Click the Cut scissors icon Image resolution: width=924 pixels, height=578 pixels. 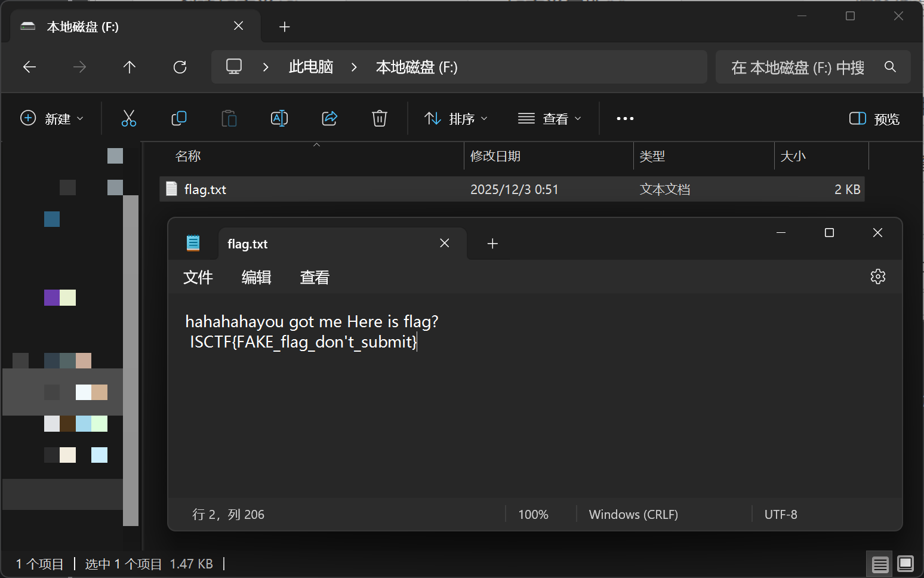[x=128, y=119]
